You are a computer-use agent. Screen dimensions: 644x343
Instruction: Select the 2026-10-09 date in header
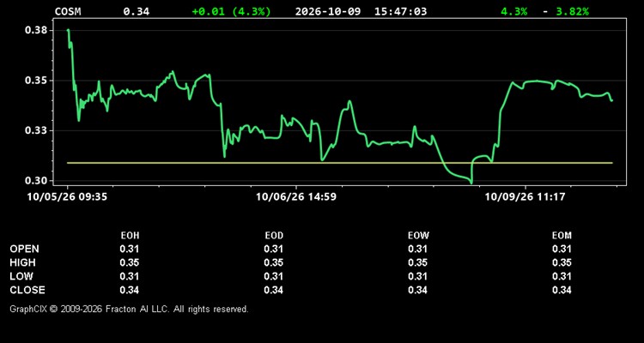click(328, 11)
